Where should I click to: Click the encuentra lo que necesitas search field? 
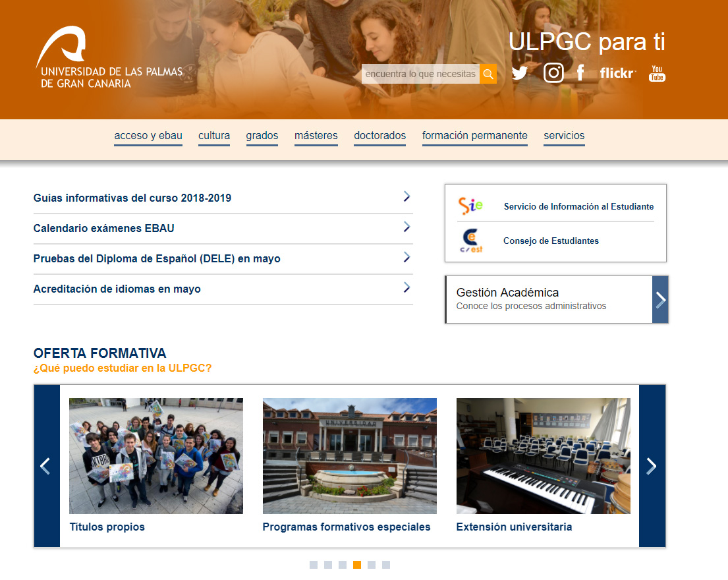pos(420,74)
